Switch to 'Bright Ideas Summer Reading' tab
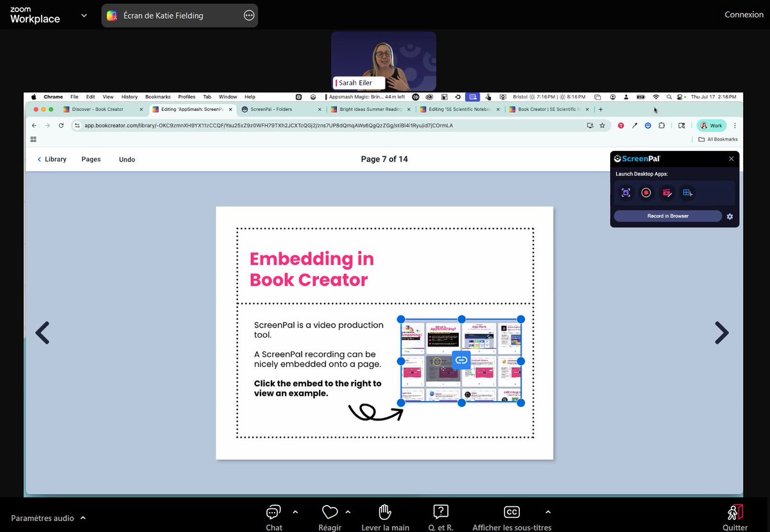This screenshot has height=532, width=770. [369, 109]
